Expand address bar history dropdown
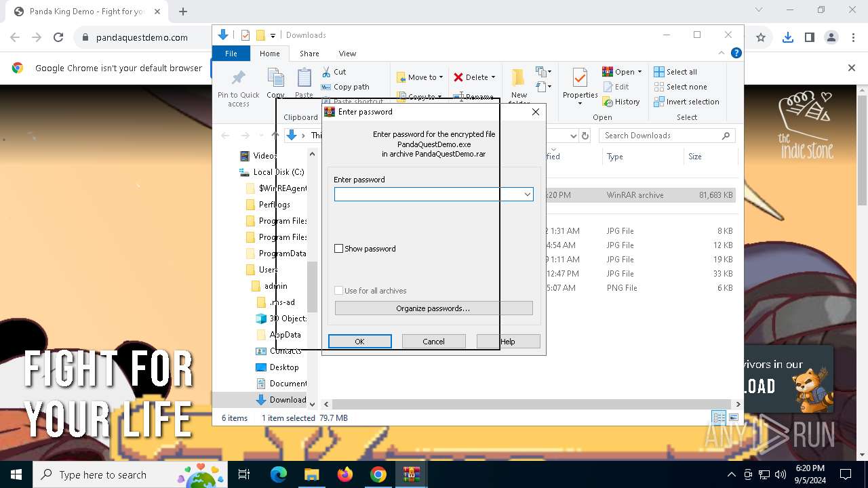This screenshot has height=488, width=868. coord(574,136)
